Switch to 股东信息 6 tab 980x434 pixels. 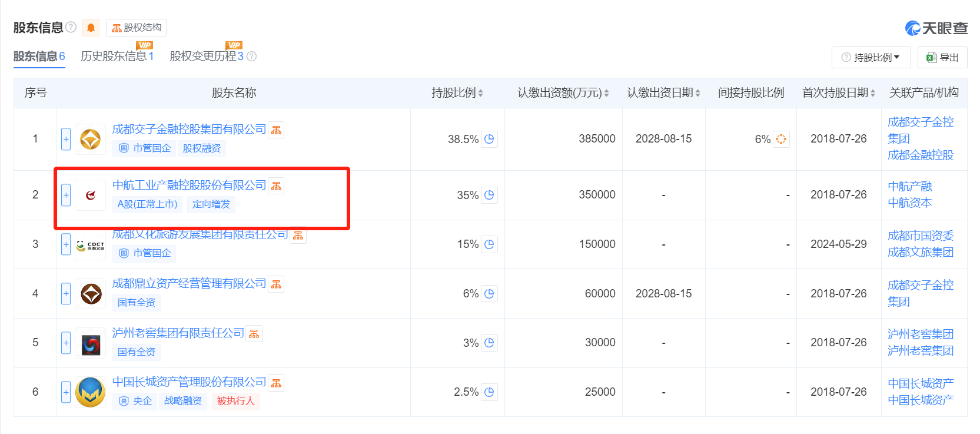(39, 57)
